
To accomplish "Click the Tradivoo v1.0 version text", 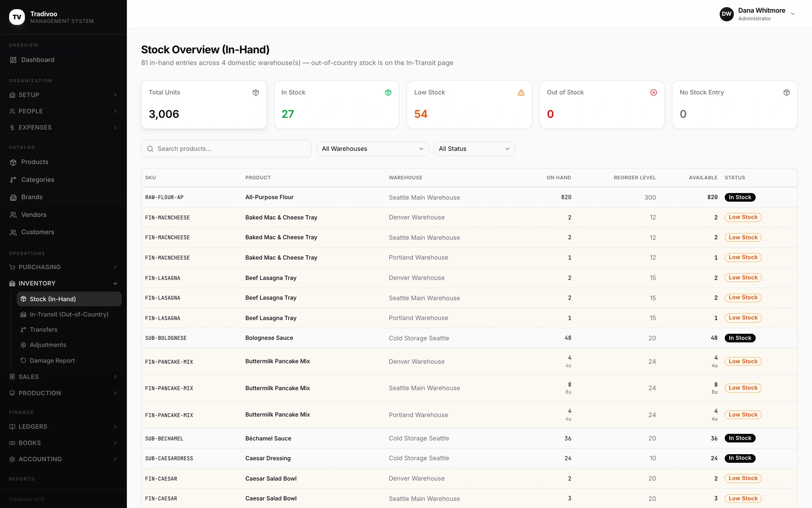I will (x=26, y=499).
